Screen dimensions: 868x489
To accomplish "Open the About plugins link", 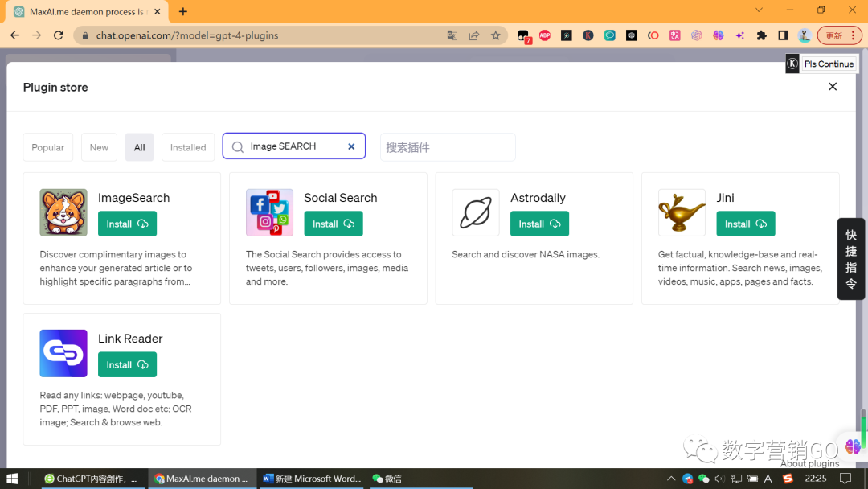I will point(810,463).
